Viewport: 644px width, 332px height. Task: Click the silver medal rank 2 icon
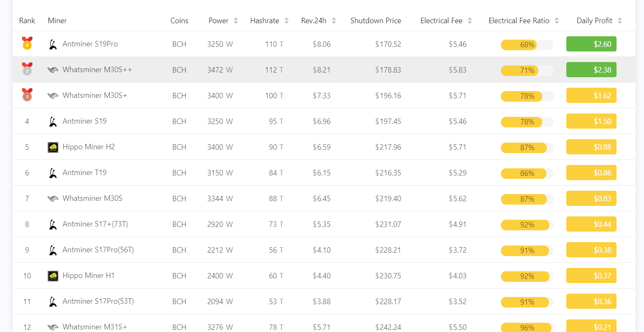click(27, 69)
